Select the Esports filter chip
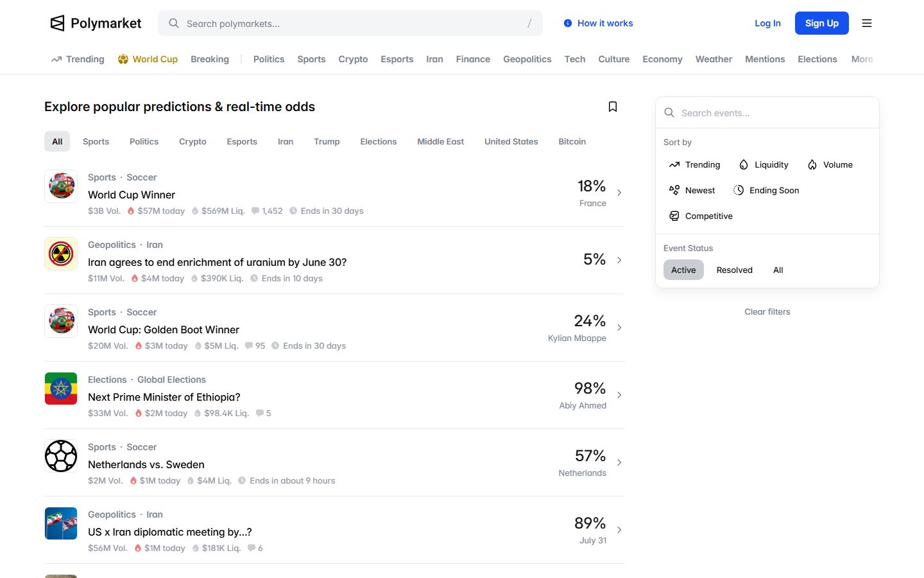The height and width of the screenshot is (578, 924). pyautogui.click(x=242, y=141)
